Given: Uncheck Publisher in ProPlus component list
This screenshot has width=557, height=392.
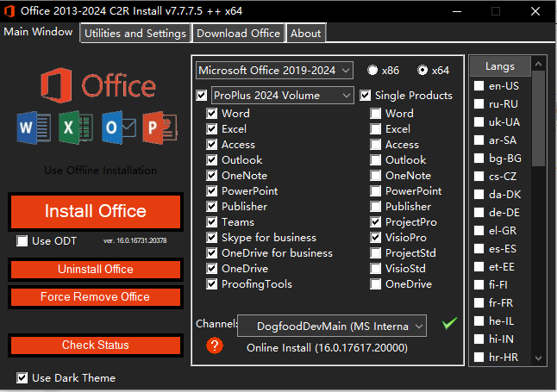Looking at the screenshot, I should [212, 207].
